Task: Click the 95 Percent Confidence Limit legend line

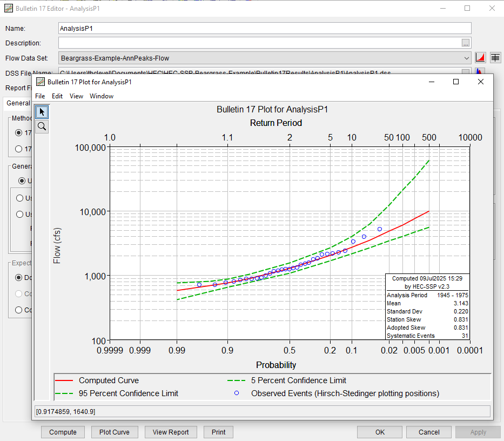Action: [x=64, y=393]
